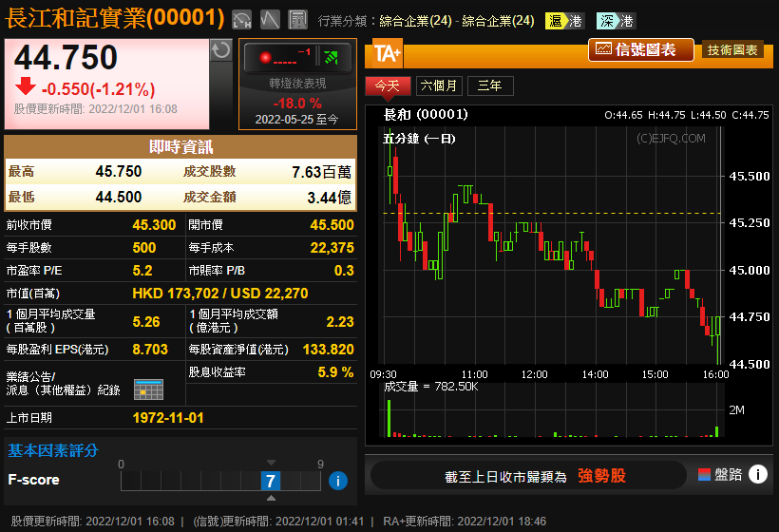
Task: Click EPS value 8.703
Action: click(150, 350)
